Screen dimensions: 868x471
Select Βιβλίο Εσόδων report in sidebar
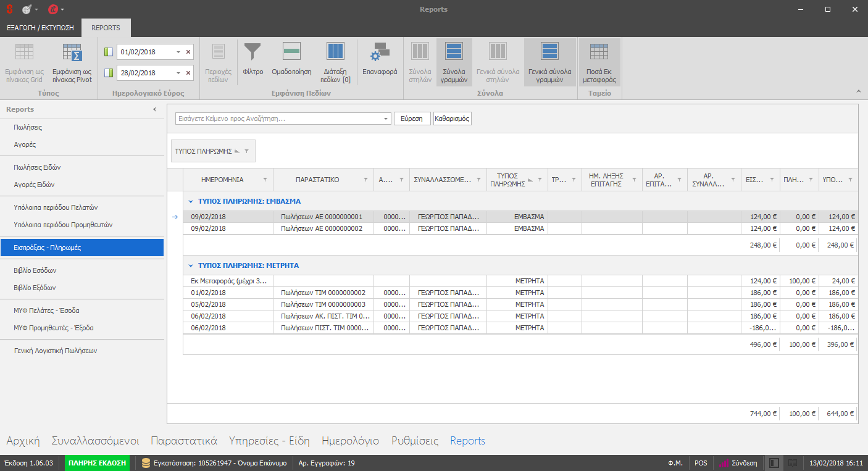coord(35,270)
